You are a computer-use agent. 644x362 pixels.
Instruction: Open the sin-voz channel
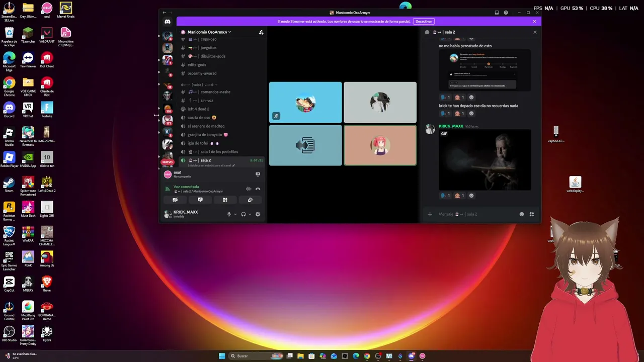[221, 101]
